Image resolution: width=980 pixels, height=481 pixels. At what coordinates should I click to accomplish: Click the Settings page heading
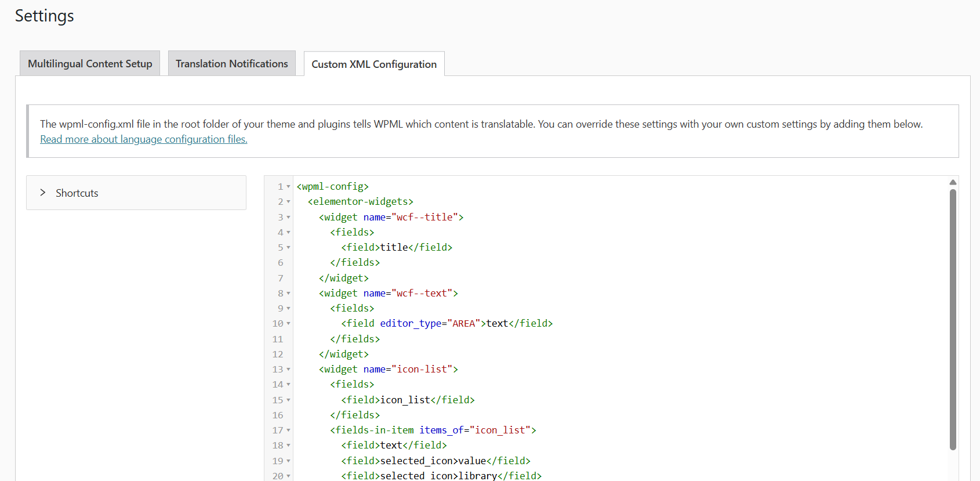(45, 16)
